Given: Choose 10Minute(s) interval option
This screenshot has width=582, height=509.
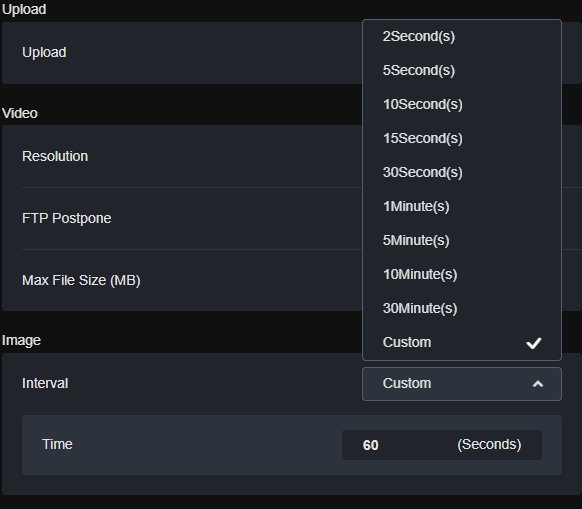Looking at the screenshot, I should coord(461,274).
